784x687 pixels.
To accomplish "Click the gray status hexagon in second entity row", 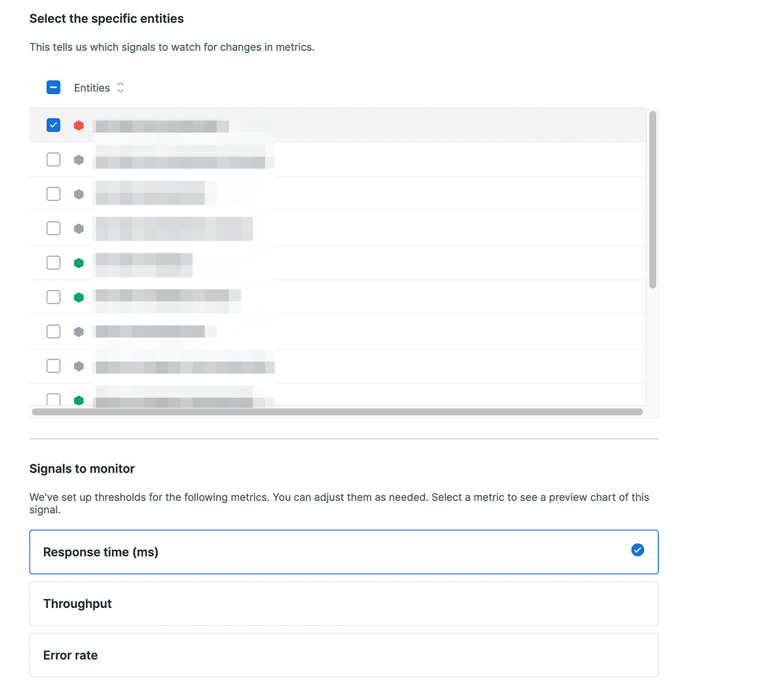I will 79,160.
